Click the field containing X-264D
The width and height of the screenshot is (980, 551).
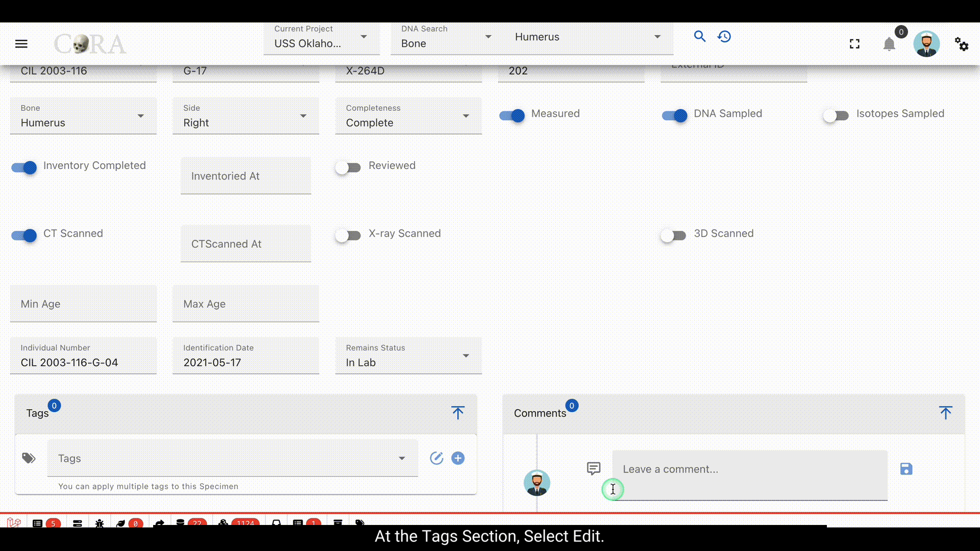click(408, 72)
